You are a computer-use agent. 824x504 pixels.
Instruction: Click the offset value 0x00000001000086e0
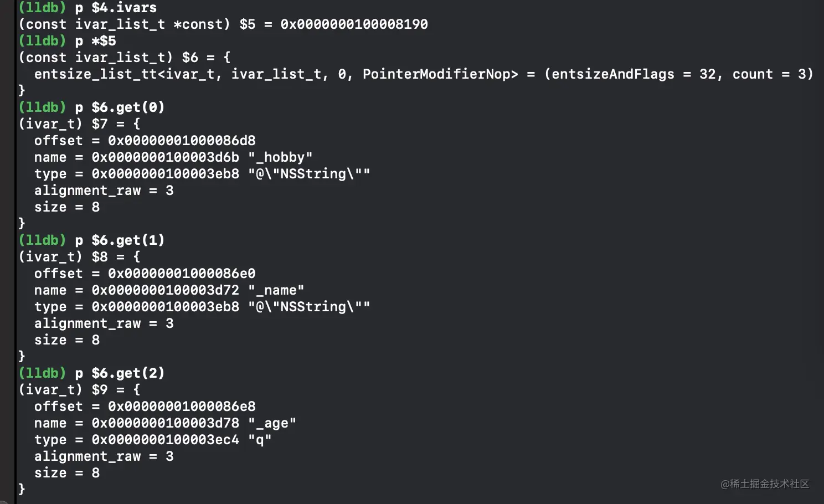tap(182, 274)
